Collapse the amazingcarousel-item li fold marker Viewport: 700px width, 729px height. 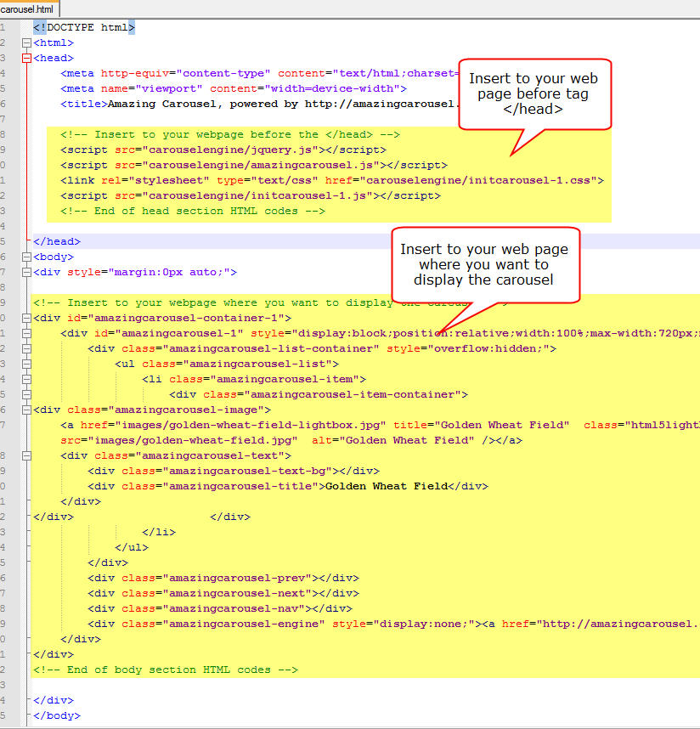[25, 379]
